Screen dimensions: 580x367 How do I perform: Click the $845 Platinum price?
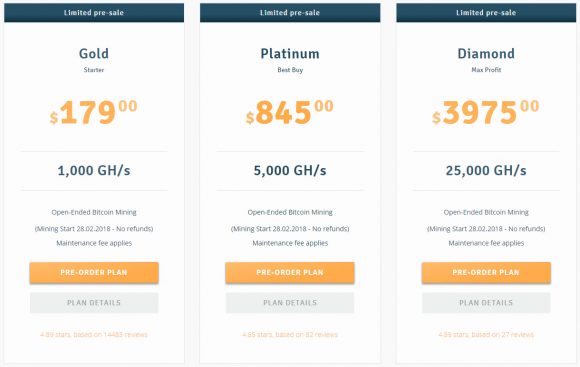pyautogui.click(x=290, y=112)
